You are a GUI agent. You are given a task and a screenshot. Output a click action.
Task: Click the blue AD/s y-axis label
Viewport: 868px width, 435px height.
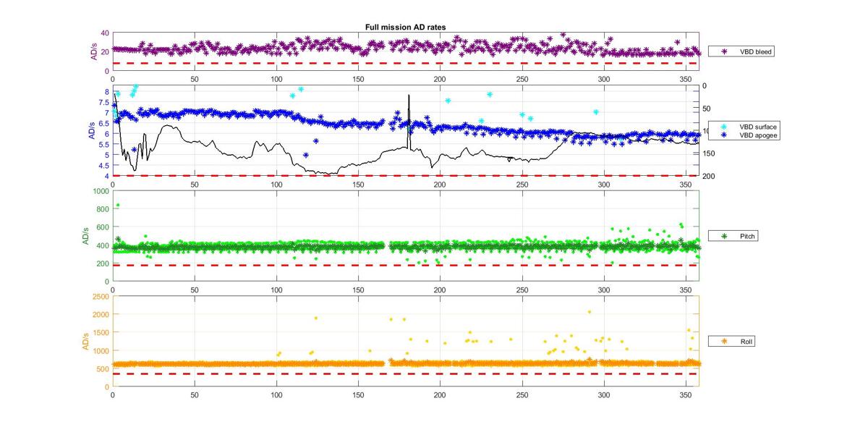(91, 131)
